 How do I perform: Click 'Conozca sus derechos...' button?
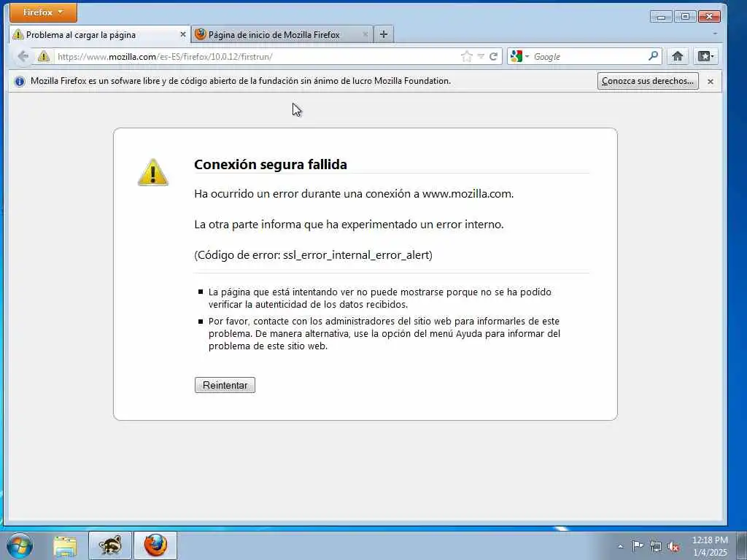pos(648,81)
